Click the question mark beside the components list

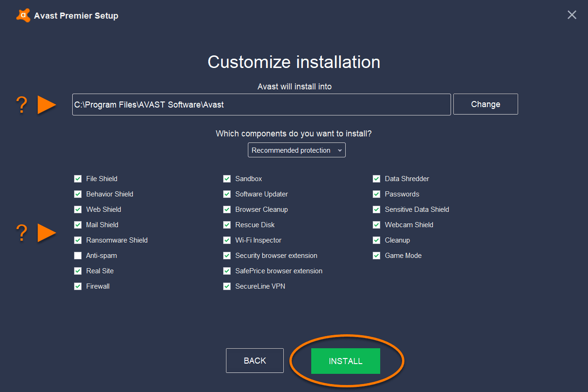pos(21,233)
